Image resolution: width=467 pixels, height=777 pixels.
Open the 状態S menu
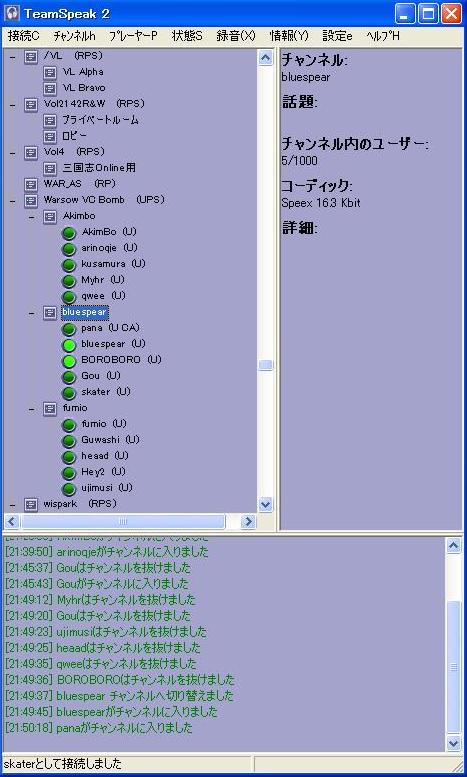pyautogui.click(x=187, y=36)
